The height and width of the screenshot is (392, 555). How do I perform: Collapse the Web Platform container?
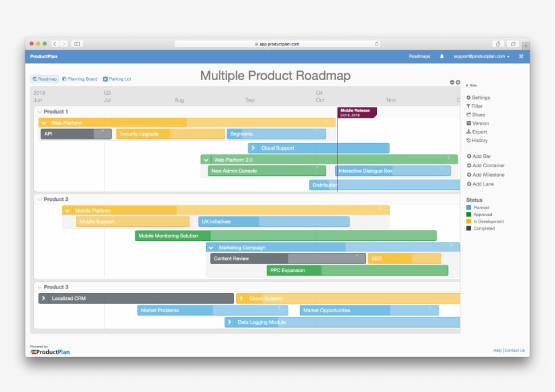(x=44, y=123)
